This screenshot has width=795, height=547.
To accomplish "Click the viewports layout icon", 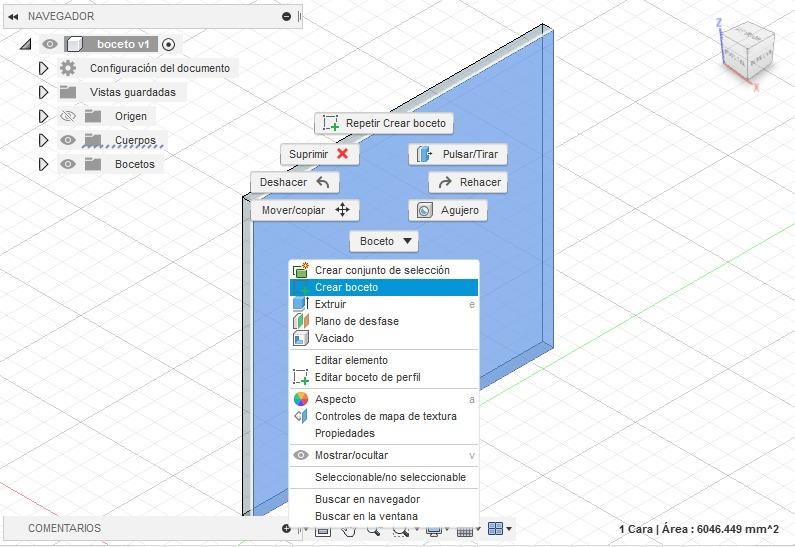I will click(495, 529).
